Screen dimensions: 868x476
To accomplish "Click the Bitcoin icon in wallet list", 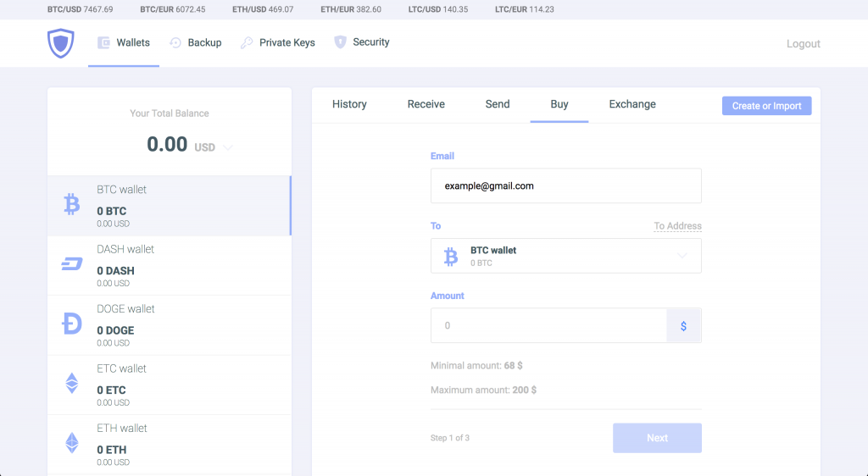I will pos(72,204).
